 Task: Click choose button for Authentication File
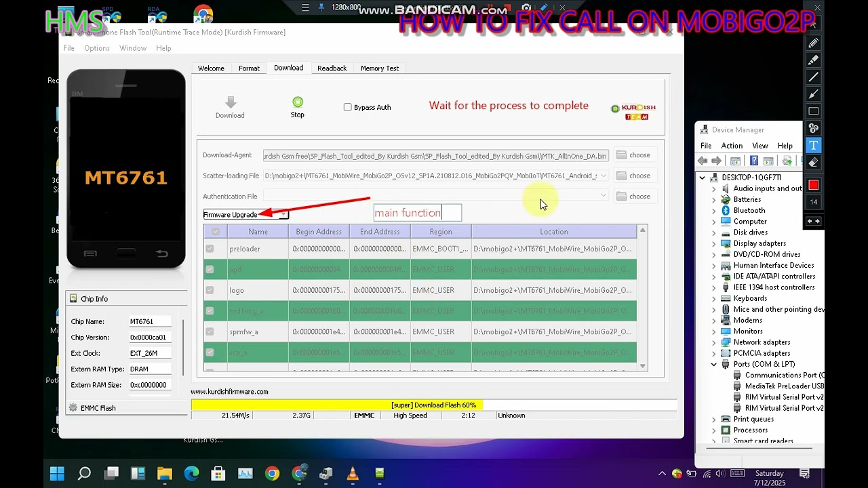(x=634, y=197)
